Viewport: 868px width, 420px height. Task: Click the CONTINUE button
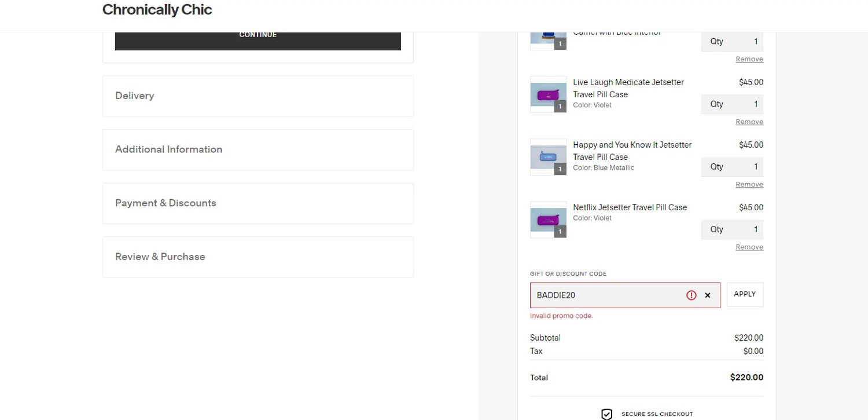[x=258, y=41]
